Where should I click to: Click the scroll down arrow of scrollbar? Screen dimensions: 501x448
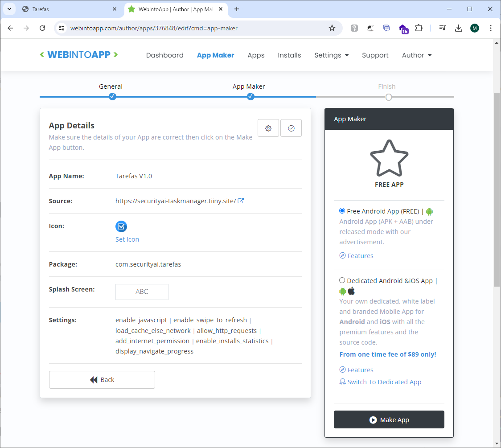[x=497, y=444]
